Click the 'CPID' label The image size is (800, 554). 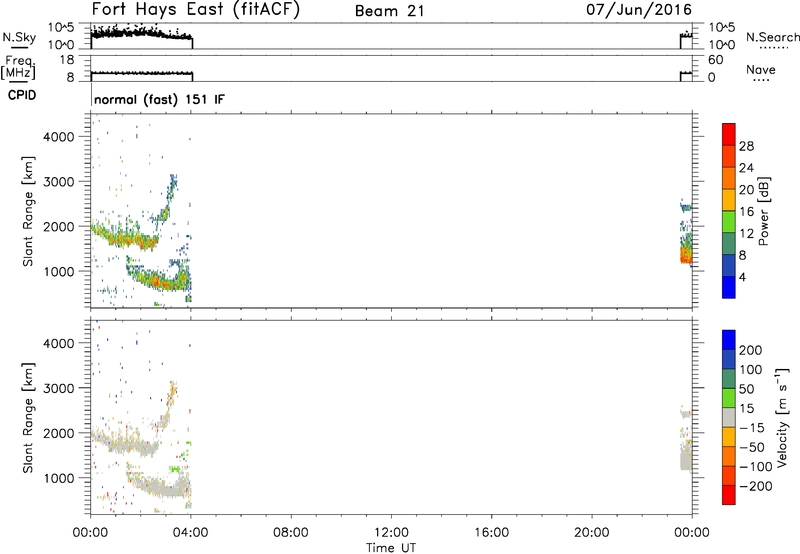22,95
